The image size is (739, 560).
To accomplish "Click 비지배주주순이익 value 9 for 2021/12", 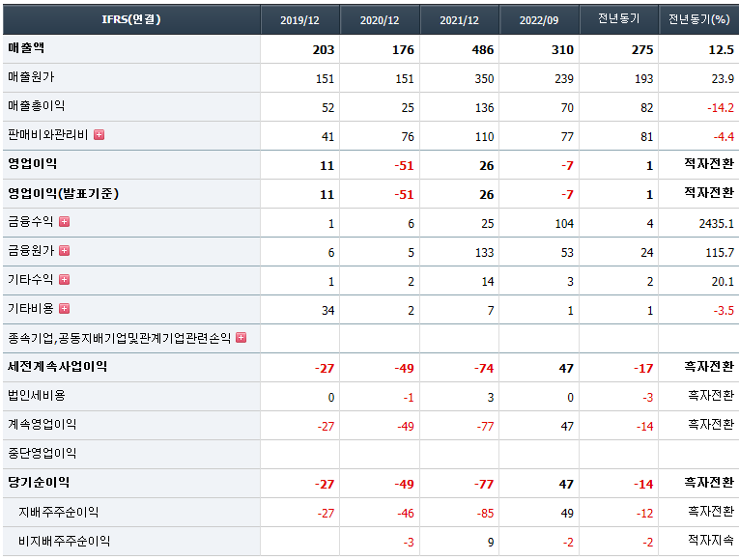I will point(491,543).
